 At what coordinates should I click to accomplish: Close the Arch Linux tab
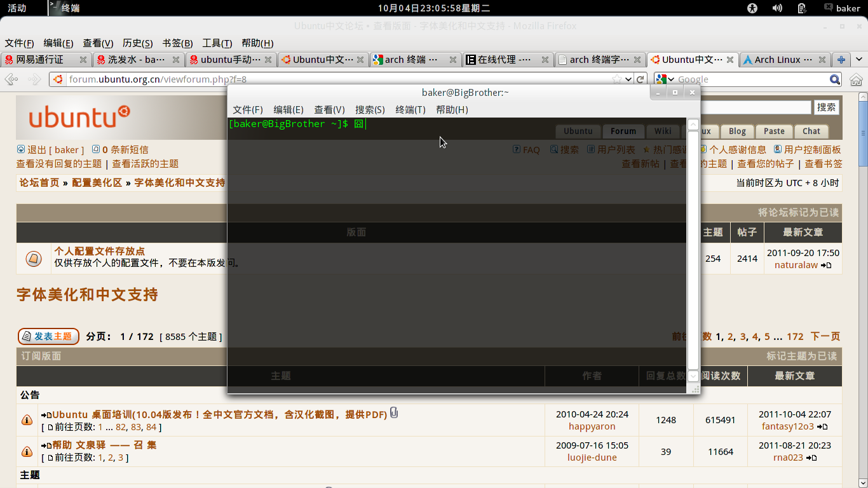tap(822, 60)
